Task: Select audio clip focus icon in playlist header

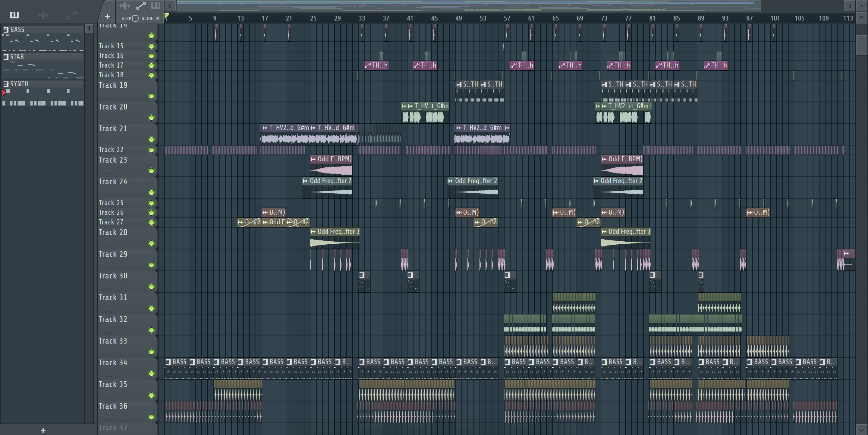Action: tap(125, 6)
